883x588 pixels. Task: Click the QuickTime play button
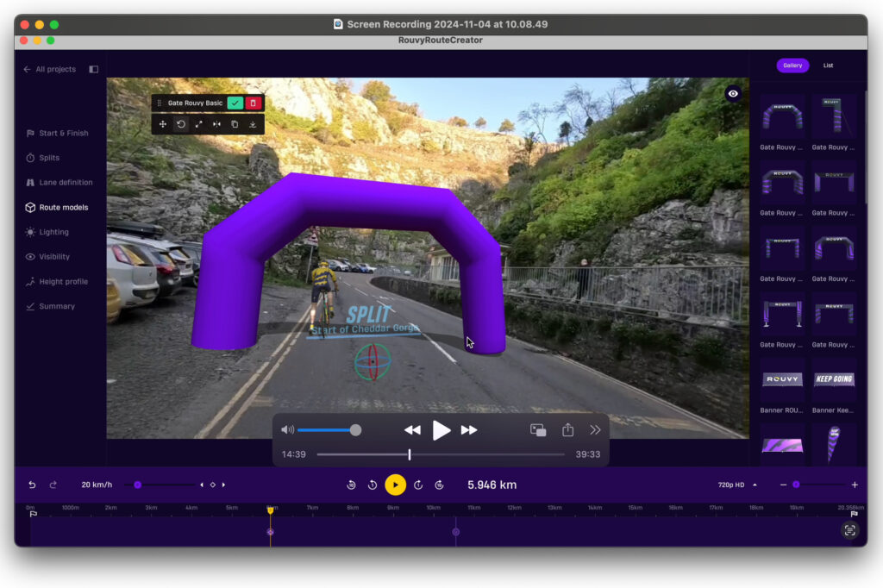[x=441, y=430]
